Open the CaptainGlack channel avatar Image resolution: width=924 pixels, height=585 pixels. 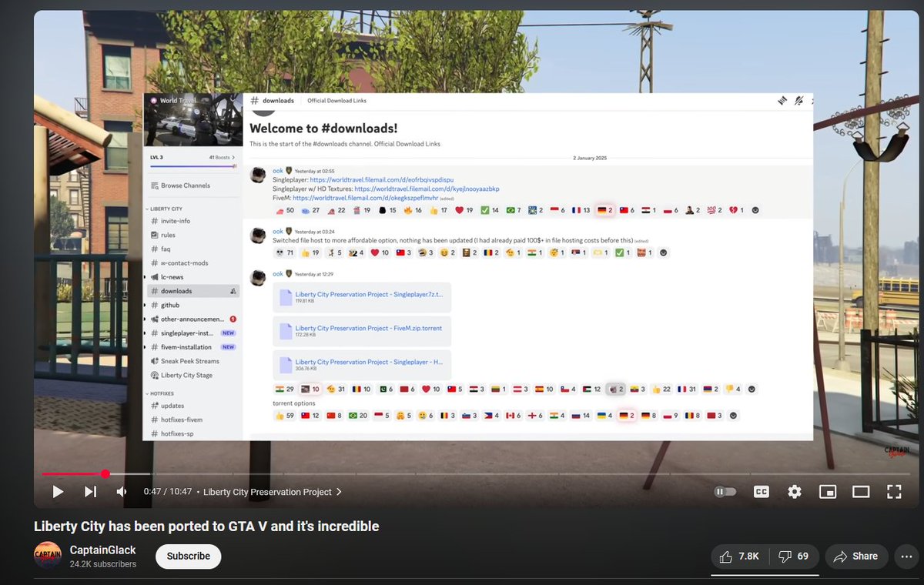(x=48, y=556)
